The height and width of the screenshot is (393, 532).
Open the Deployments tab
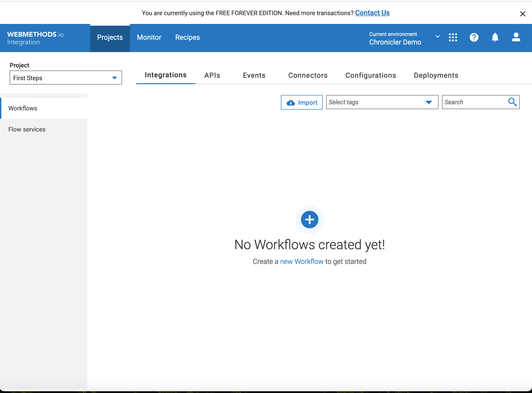point(436,75)
